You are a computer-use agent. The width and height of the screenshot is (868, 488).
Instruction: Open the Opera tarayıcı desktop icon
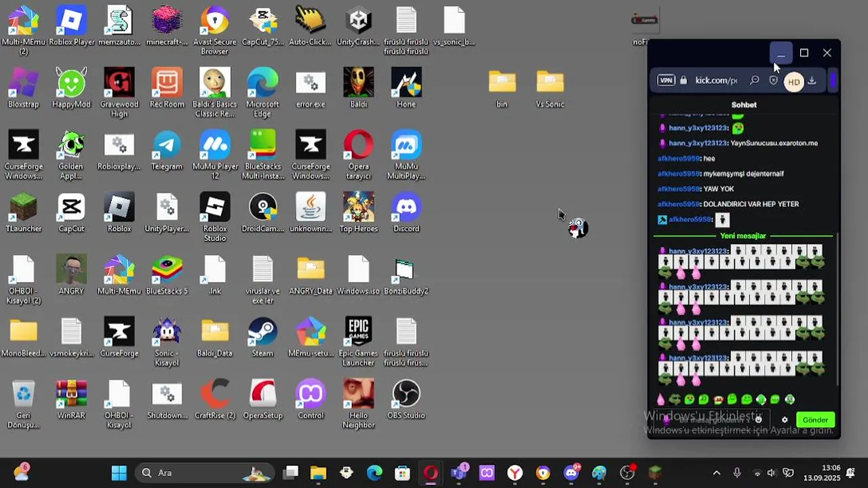(358, 155)
